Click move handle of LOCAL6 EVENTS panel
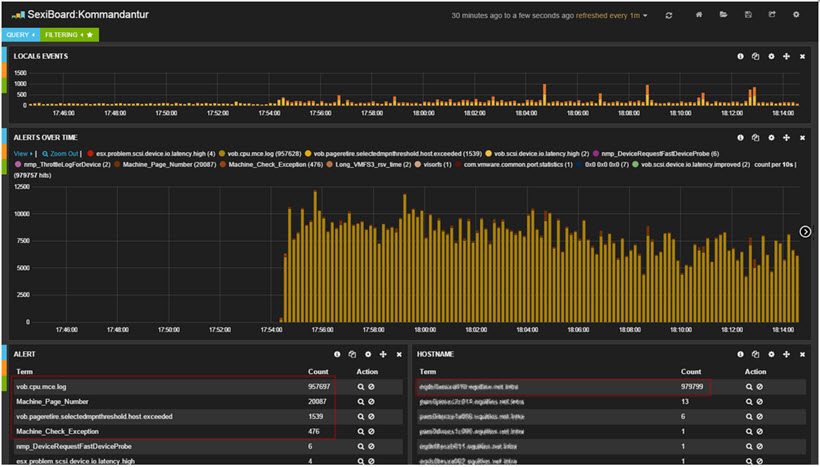Image resolution: width=820 pixels, height=467 pixels. [787, 56]
